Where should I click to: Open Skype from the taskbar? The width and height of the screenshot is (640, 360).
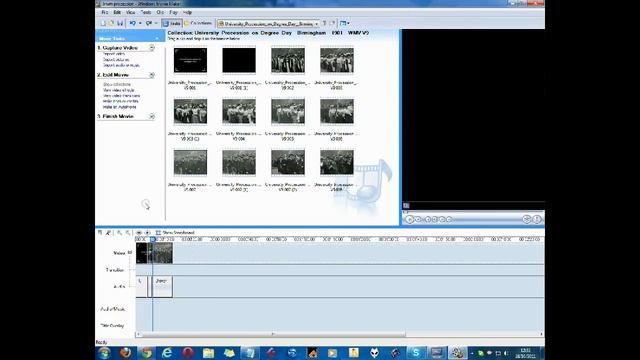coord(416,353)
